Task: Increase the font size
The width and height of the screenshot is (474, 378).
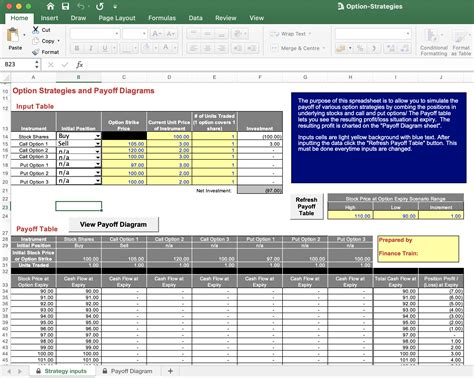Action: [156, 34]
